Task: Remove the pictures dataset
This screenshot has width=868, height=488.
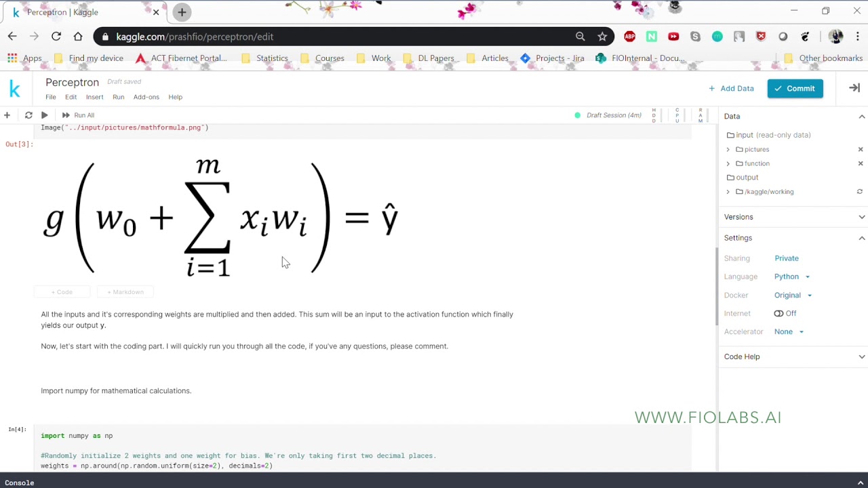Action: (861, 149)
